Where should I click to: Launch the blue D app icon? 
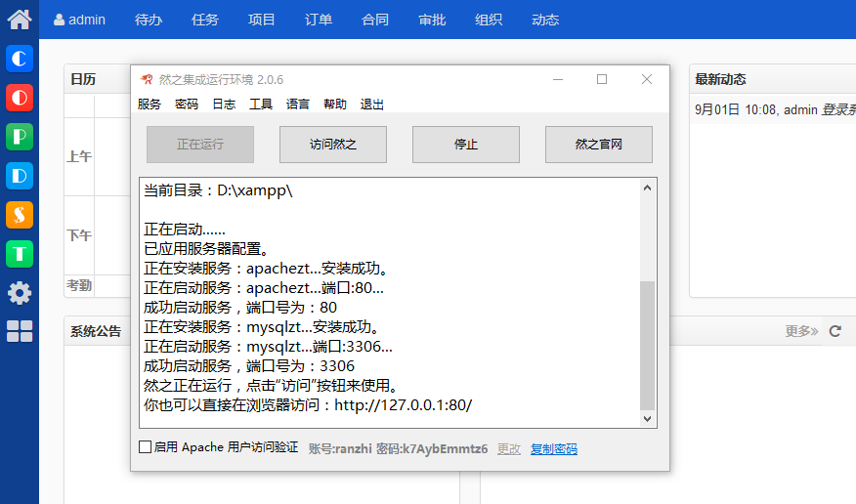pos(20,176)
